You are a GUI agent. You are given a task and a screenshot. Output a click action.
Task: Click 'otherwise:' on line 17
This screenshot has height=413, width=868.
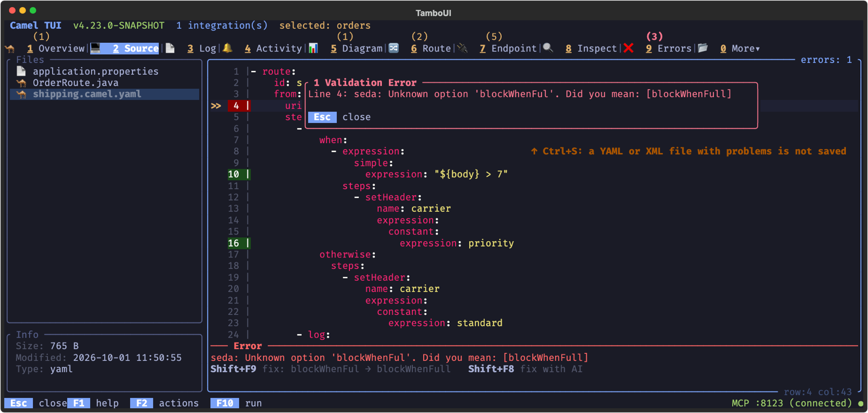[x=348, y=254]
